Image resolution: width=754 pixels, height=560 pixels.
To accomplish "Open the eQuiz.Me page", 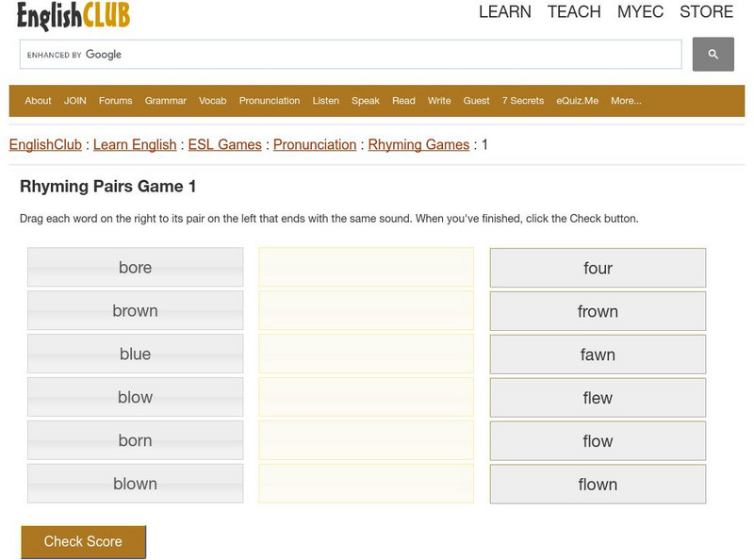I will coord(577,100).
